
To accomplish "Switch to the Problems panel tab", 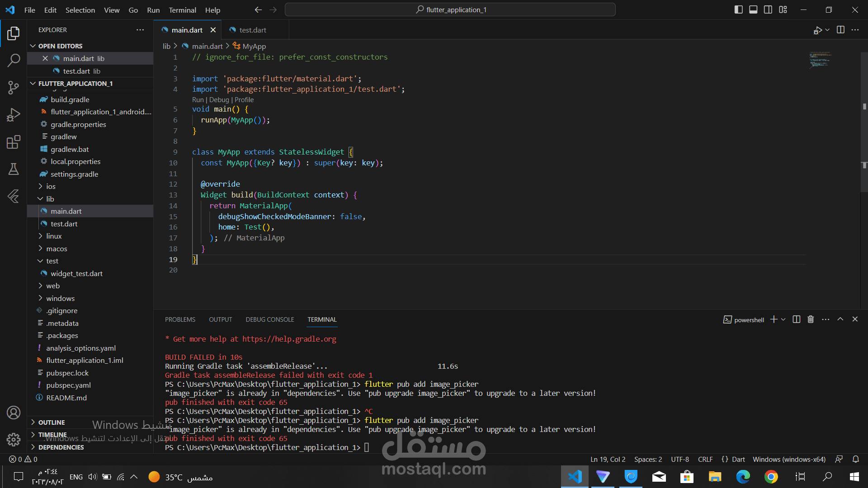I will 180,319.
